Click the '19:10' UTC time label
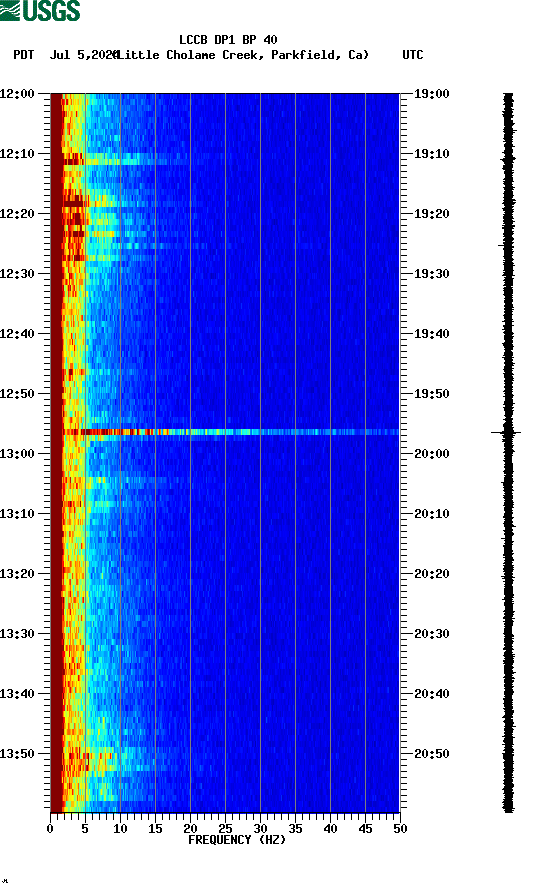The image size is (552, 892). (x=431, y=154)
